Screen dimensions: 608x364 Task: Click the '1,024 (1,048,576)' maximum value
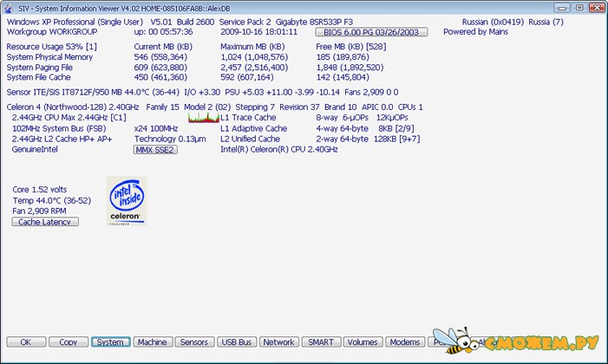[254, 57]
